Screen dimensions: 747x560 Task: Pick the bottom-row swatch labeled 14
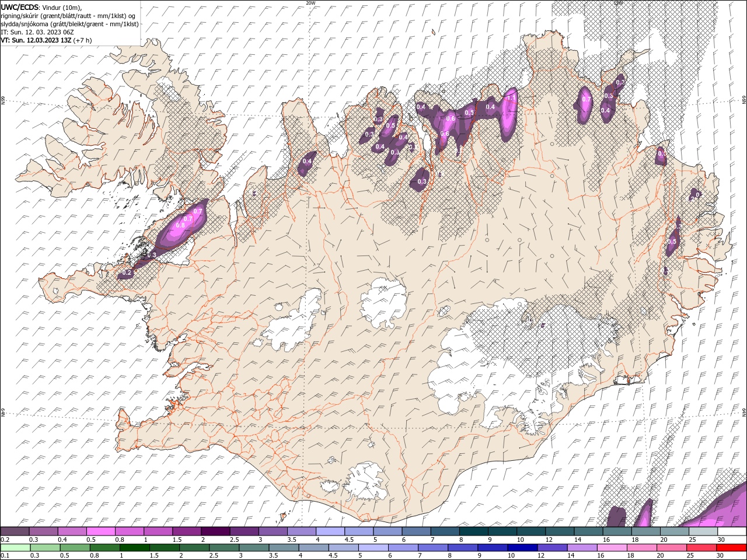click(582, 548)
